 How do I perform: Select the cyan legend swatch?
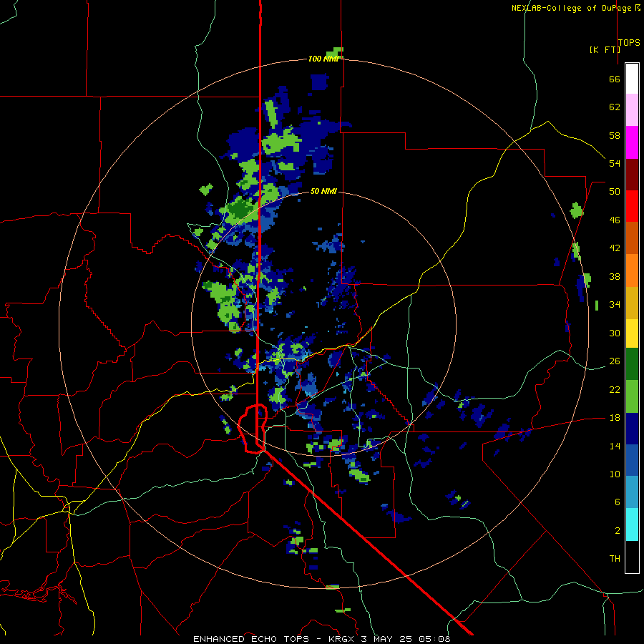point(632,525)
